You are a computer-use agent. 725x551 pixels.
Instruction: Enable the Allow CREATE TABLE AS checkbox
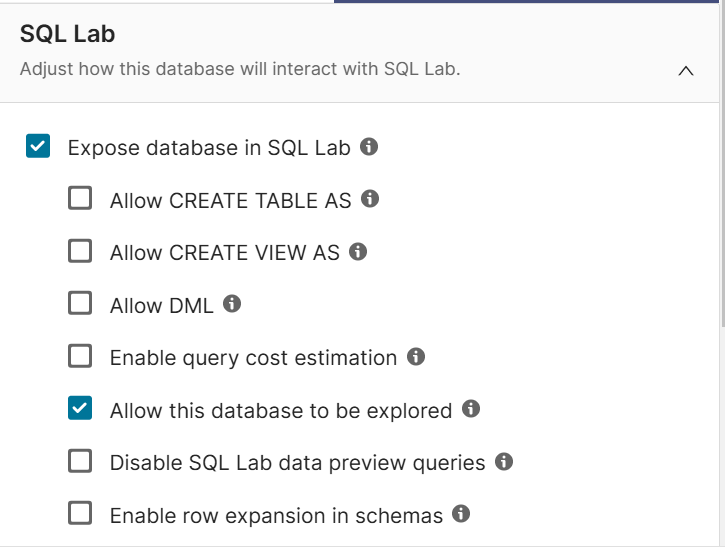tap(80, 199)
